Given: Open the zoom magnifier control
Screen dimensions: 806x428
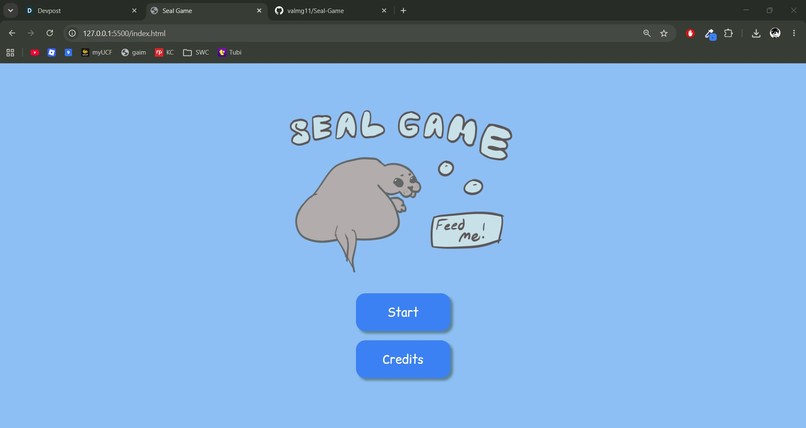Looking at the screenshot, I should (x=647, y=33).
